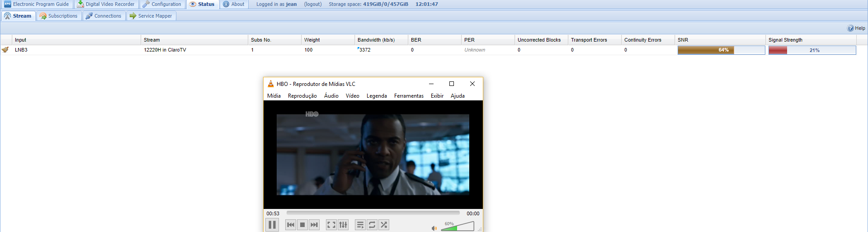Open the Ferramentas menu in VLC
This screenshot has width=868, height=232.
[409, 96]
